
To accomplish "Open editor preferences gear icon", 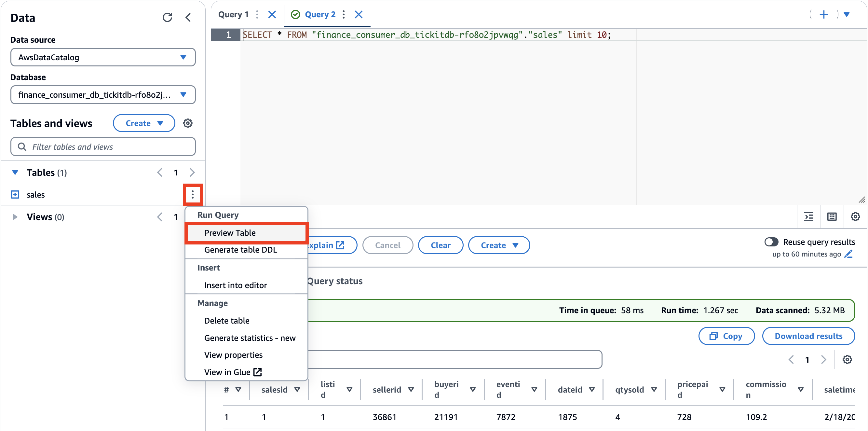I will click(x=855, y=216).
